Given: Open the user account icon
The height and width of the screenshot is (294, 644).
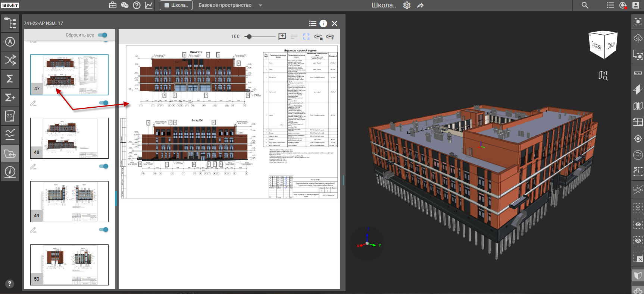Looking at the screenshot, I should [x=636, y=5].
